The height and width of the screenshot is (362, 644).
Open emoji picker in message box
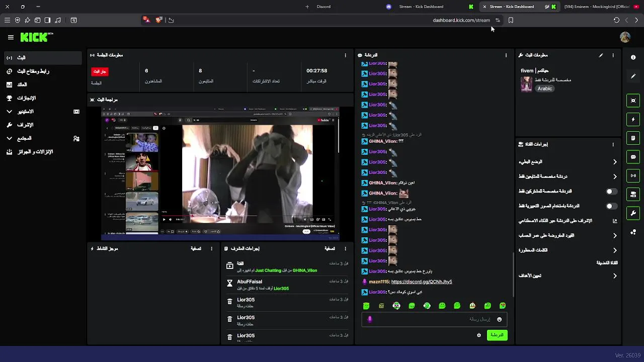(499, 319)
